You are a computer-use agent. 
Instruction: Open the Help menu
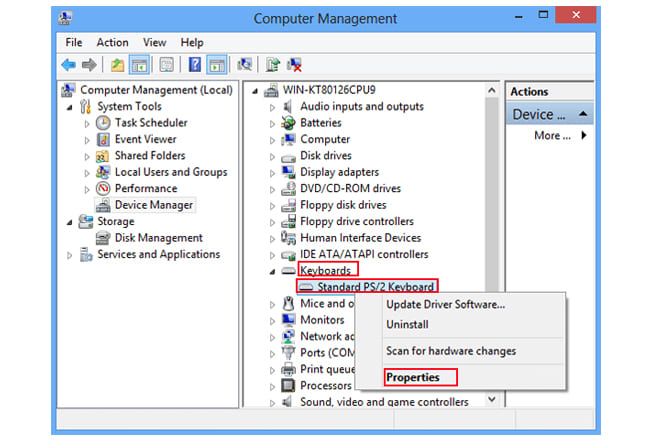192,42
